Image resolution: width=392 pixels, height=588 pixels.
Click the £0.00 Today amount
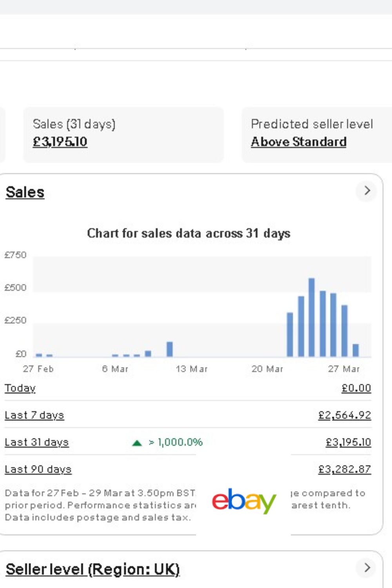(x=356, y=388)
